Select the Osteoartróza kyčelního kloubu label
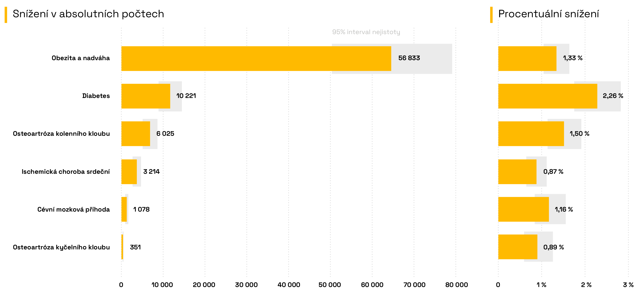Screen dimensions: 644x296 pos(61,247)
